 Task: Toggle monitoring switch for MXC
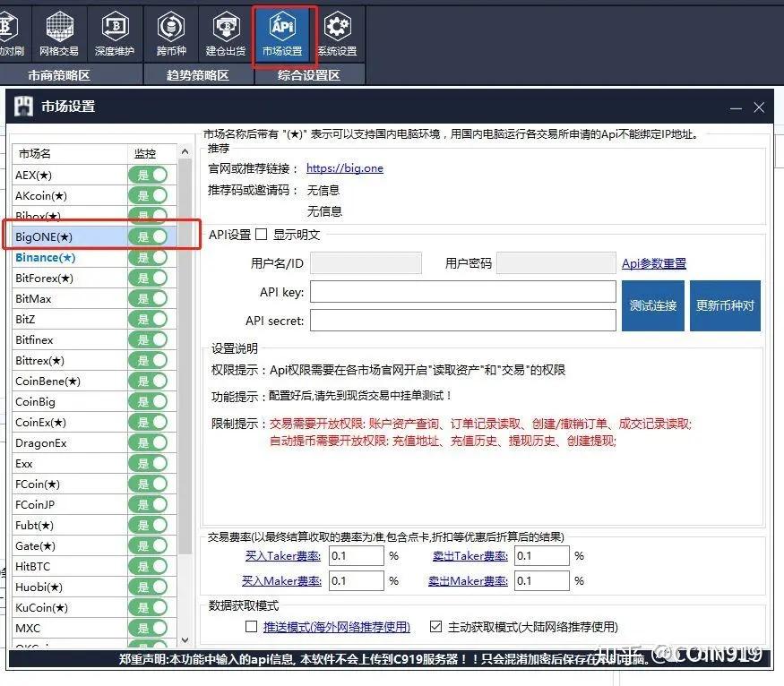click(x=148, y=628)
